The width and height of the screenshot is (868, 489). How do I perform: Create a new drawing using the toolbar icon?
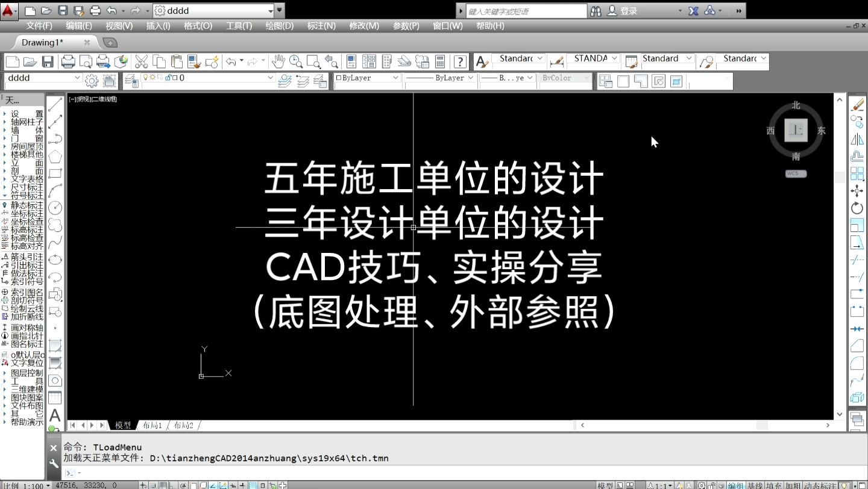pos(13,61)
